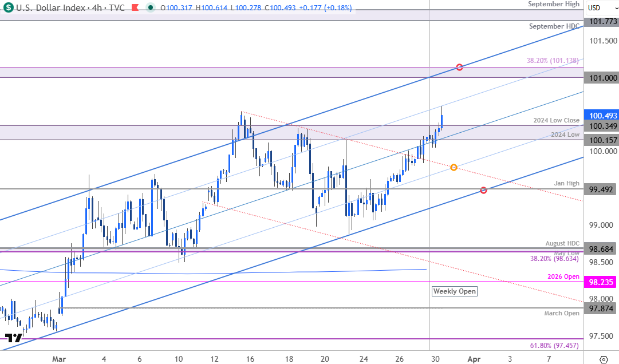This screenshot has width=619, height=364.
Task: Click the 61.80% (97.457) Fibonacci label
Action: [x=554, y=346]
